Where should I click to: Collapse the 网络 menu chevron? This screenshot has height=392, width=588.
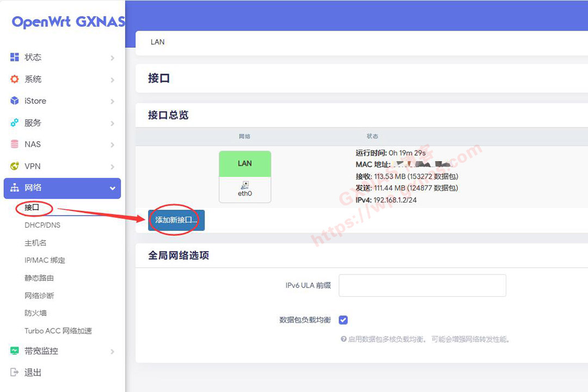point(112,188)
